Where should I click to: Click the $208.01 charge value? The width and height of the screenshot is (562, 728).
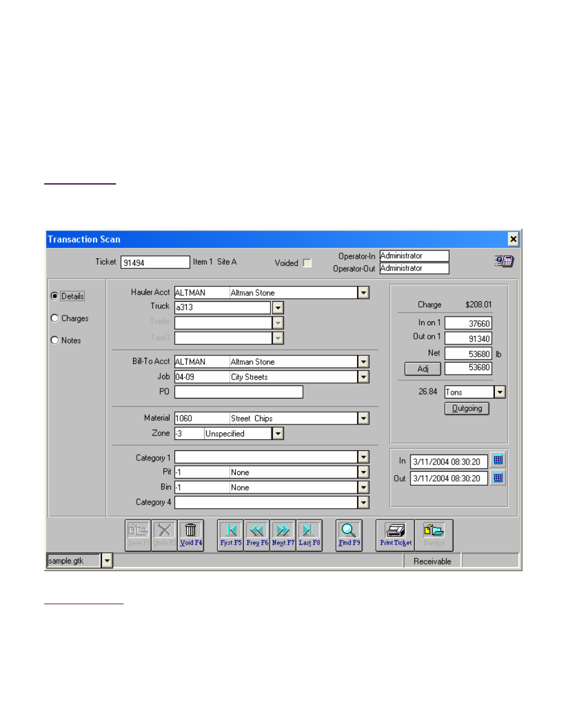(478, 305)
